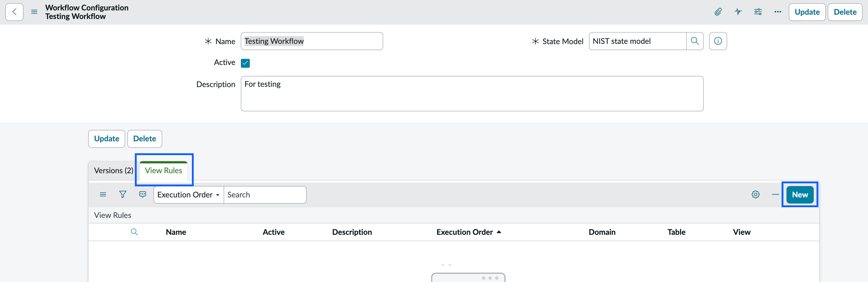Click the Delete button in the header
The width and height of the screenshot is (868, 282).
pyautogui.click(x=845, y=12)
